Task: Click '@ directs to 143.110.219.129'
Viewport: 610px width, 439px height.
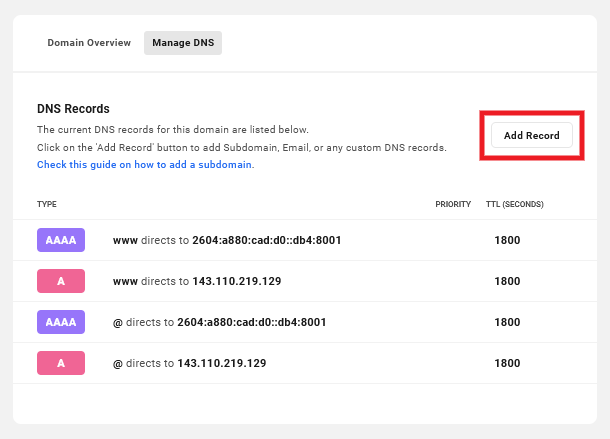Action: pos(189,363)
